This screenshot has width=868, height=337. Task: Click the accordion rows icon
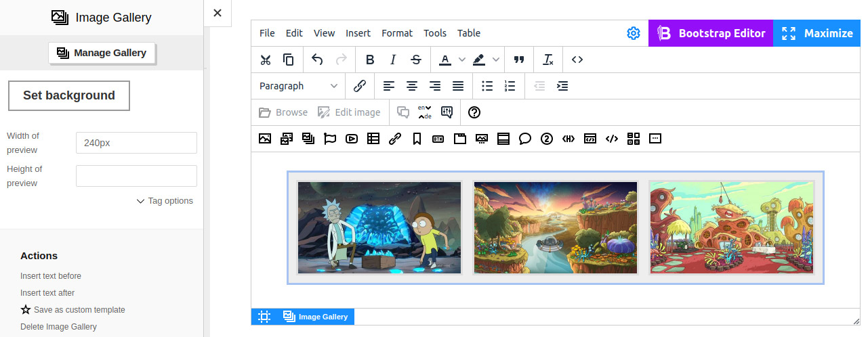[x=503, y=139]
